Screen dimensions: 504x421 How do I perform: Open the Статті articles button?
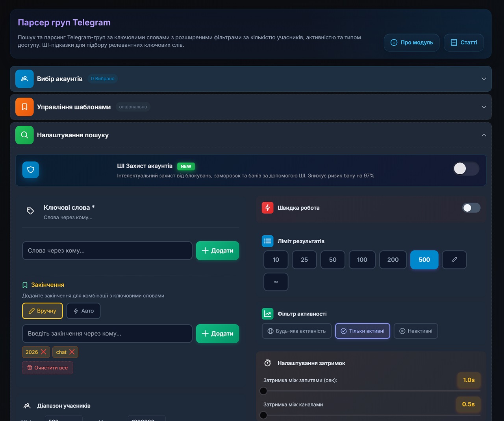click(464, 42)
